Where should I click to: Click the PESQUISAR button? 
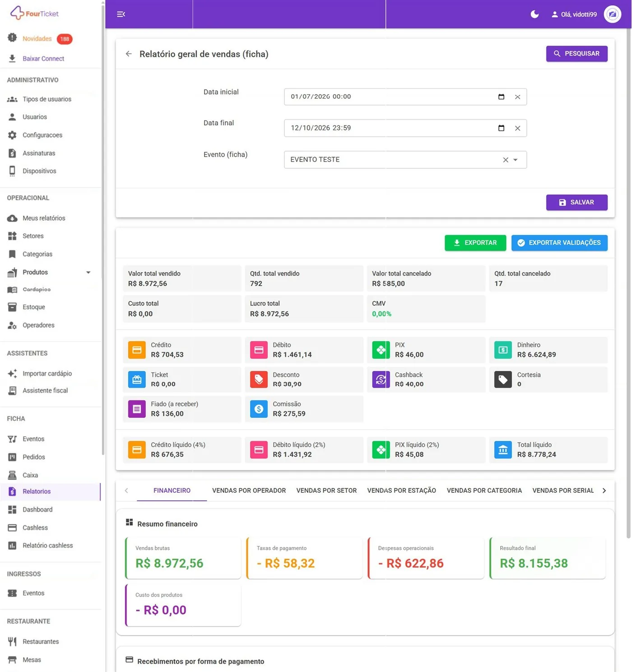[x=576, y=54]
